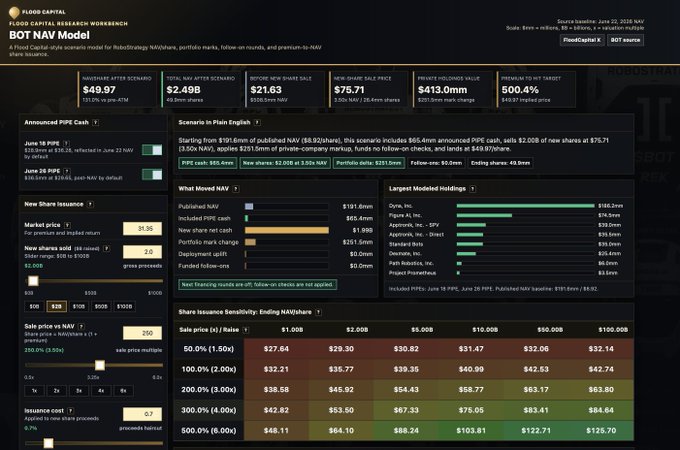Image resolution: width=680 pixels, height=450 pixels.
Task: Open help icon for Scenario In Plain English
Action: click(257, 123)
